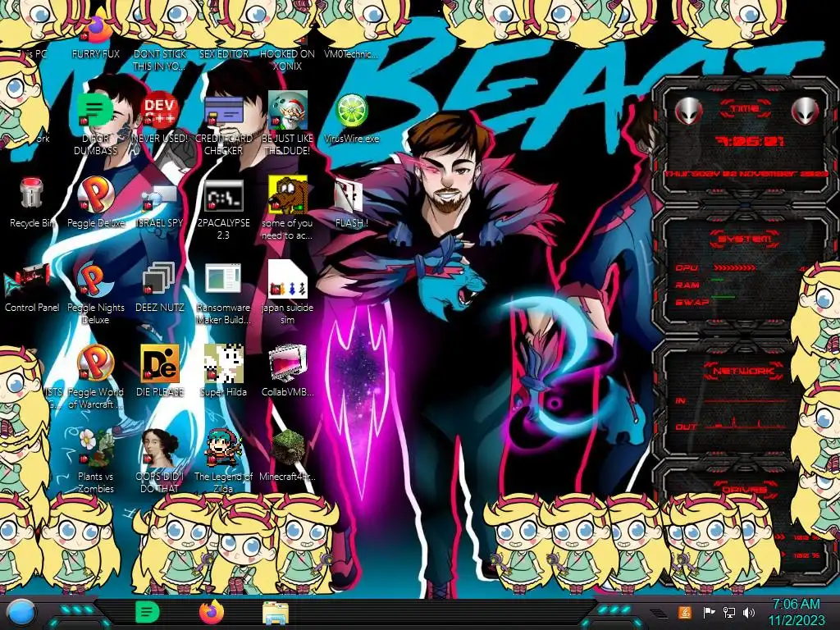Open the FURRY FUX Firefox desktop shortcut
Screen dimensions: 840x630
[x=96, y=30]
